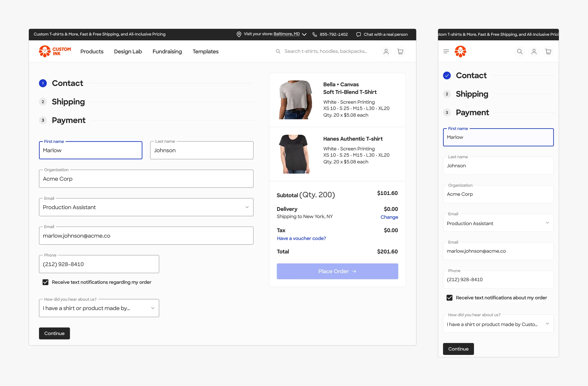This screenshot has height=386, width=588.
Task: Toggle mobile text notifications about my order checkbox
Action: coord(449,298)
